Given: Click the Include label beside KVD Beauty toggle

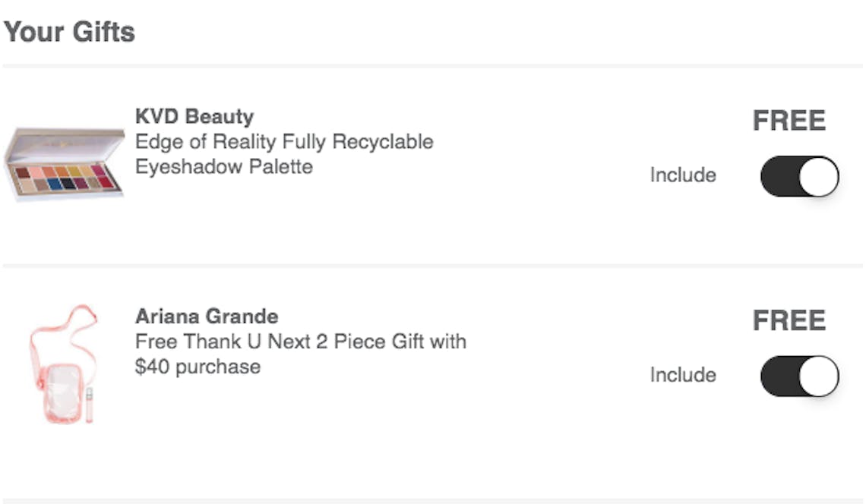Looking at the screenshot, I should coord(683,175).
